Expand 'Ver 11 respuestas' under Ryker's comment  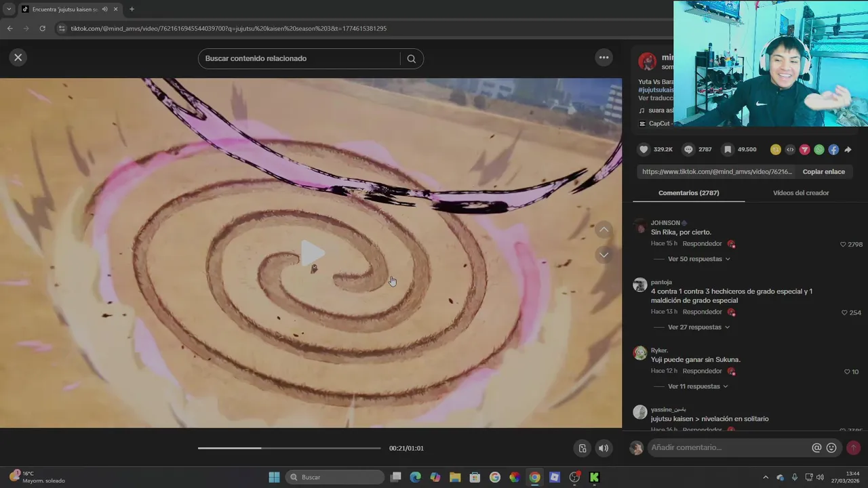click(698, 386)
